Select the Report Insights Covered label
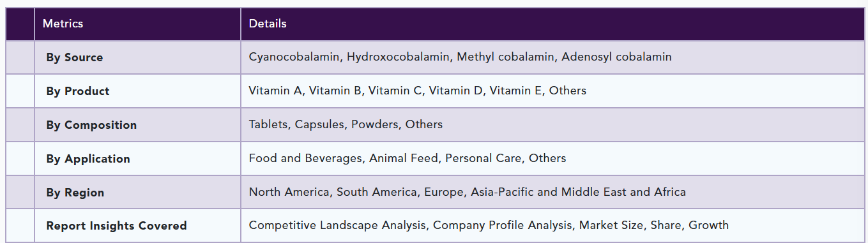Viewport: 868px width, 243px height. (116, 226)
